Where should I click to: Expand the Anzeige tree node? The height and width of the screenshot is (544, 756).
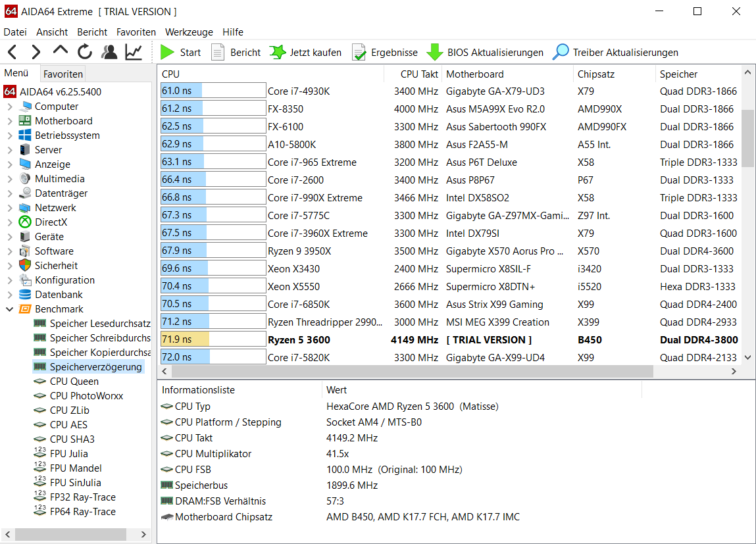[10, 164]
